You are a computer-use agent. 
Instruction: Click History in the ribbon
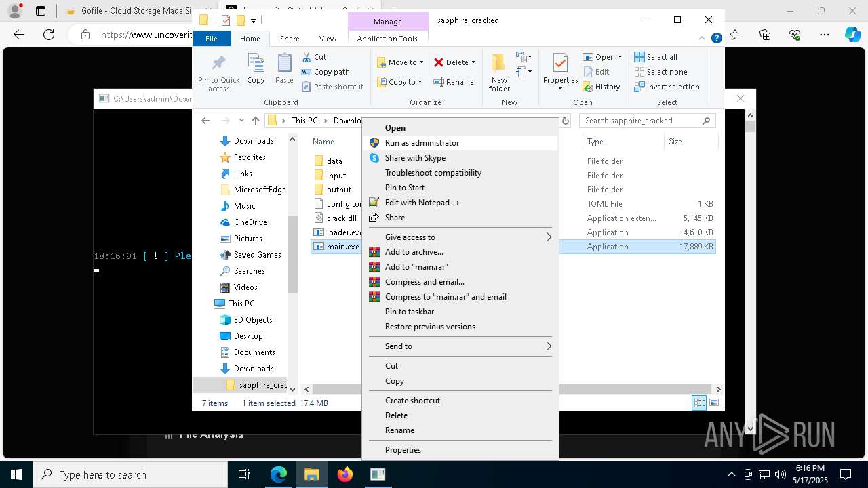point(601,87)
